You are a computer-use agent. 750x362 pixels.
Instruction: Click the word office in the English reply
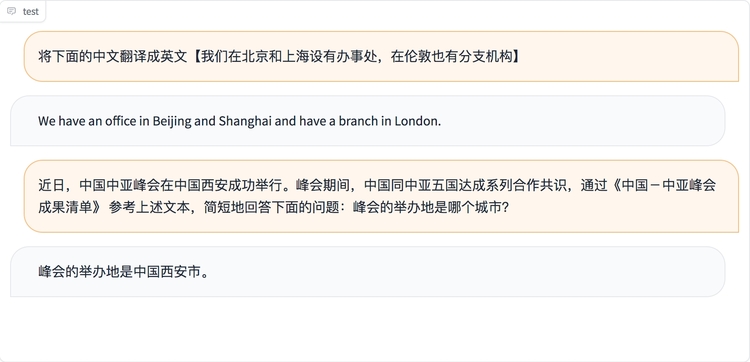coord(121,121)
